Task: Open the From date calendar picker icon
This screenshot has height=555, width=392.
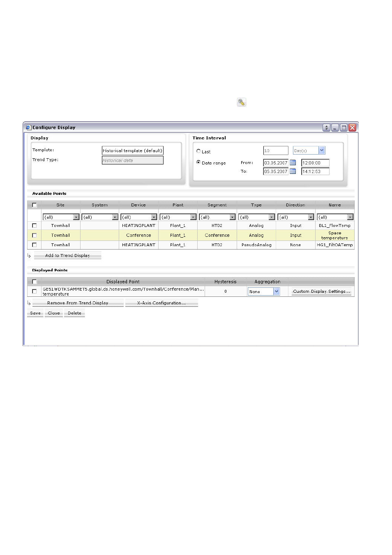Action: click(293, 162)
